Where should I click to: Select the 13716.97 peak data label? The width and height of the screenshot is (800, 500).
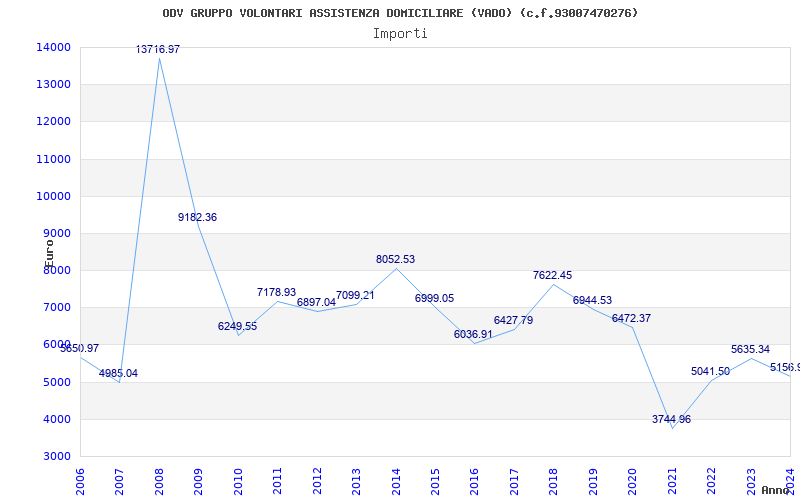pyautogui.click(x=158, y=49)
